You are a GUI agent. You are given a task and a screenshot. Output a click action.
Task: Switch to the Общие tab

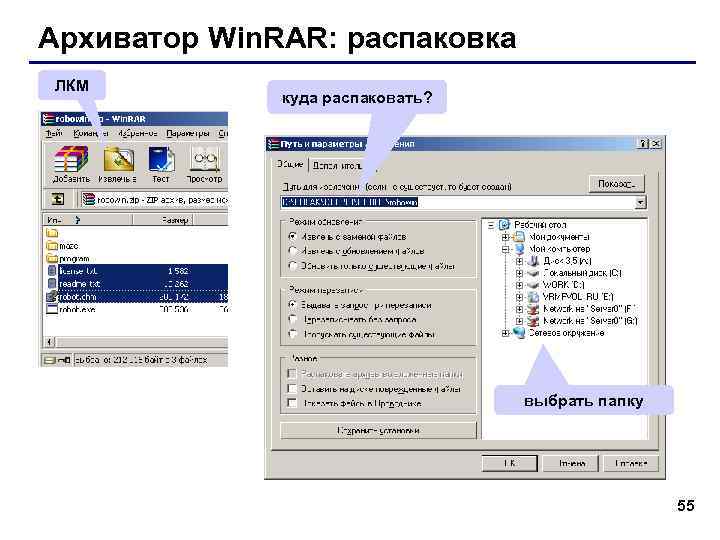(x=290, y=164)
